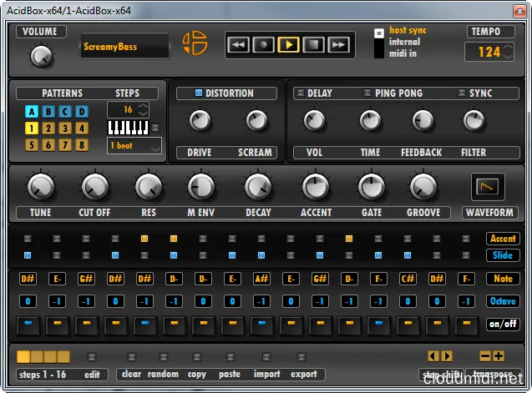
Task: Enable the Distortion toggle
Action: click(199, 93)
